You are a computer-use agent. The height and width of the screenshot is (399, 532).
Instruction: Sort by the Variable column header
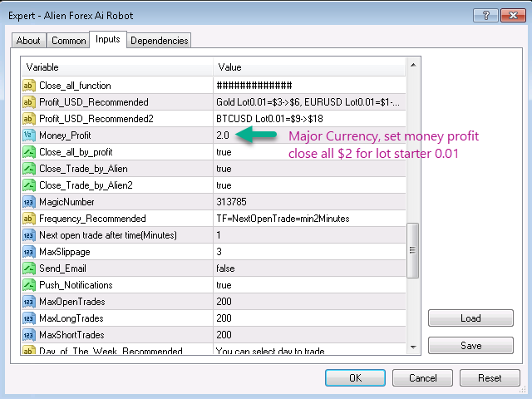tap(116, 66)
